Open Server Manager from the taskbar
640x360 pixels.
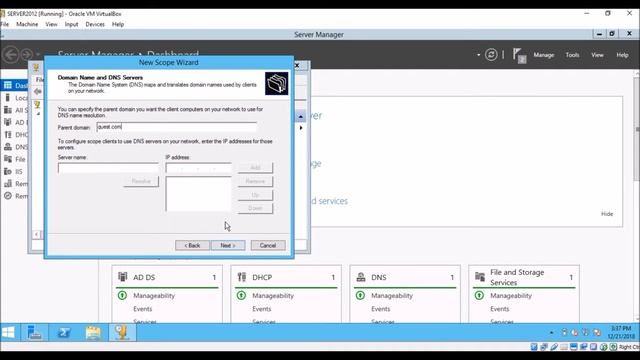click(x=35, y=333)
